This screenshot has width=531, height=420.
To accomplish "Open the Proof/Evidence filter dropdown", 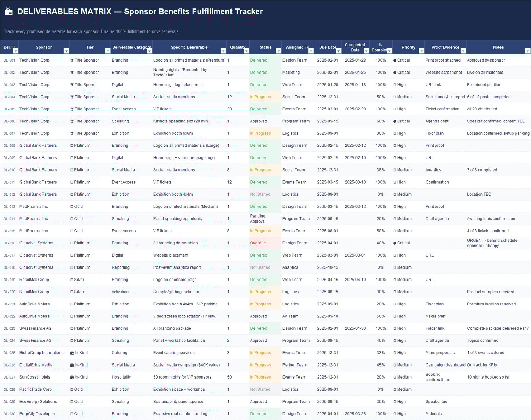I will click(463, 51).
